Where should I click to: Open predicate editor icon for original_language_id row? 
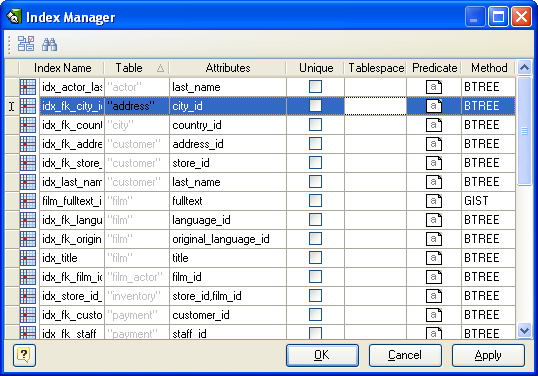click(434, 239)
